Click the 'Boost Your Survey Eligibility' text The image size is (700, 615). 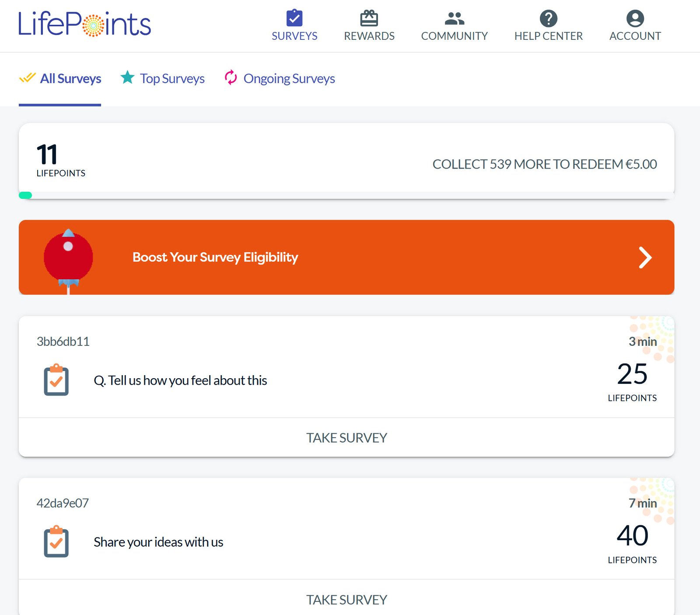pos(215,257)
